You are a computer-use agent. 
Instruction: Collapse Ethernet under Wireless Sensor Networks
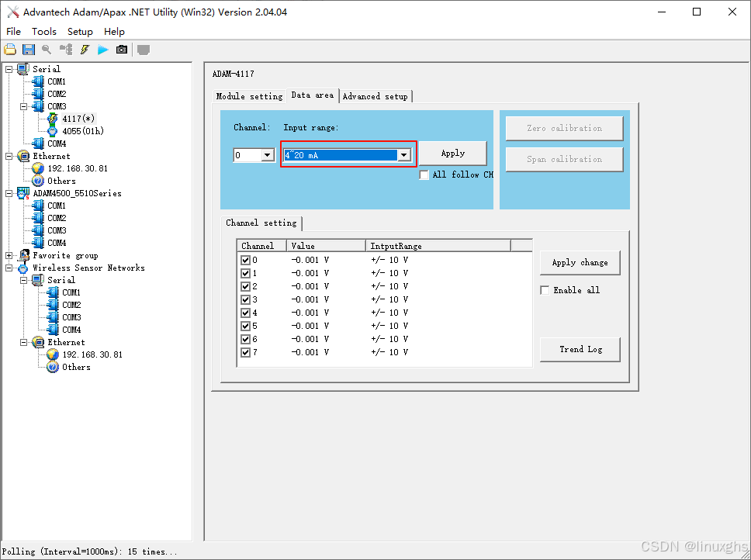24,342
